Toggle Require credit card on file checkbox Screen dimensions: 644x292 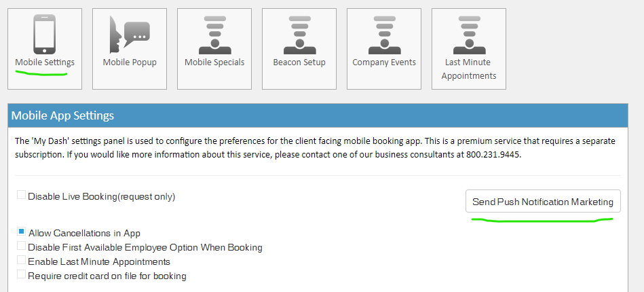point(21,274)
